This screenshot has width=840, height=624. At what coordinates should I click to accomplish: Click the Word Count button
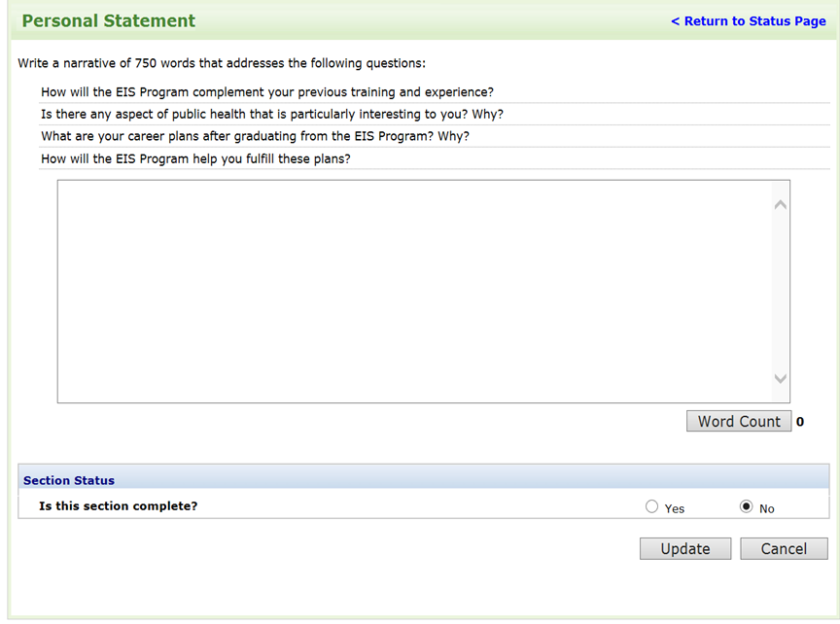[x=739, y=421]
